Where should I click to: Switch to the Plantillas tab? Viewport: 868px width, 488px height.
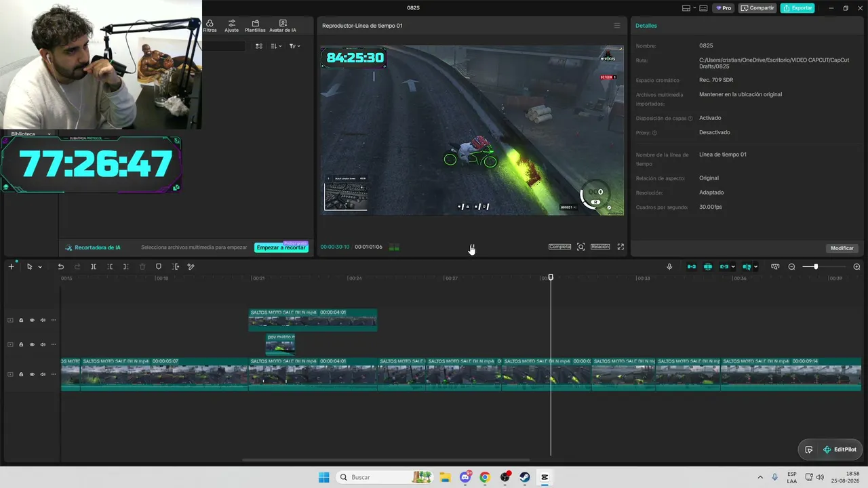[255, 26]
